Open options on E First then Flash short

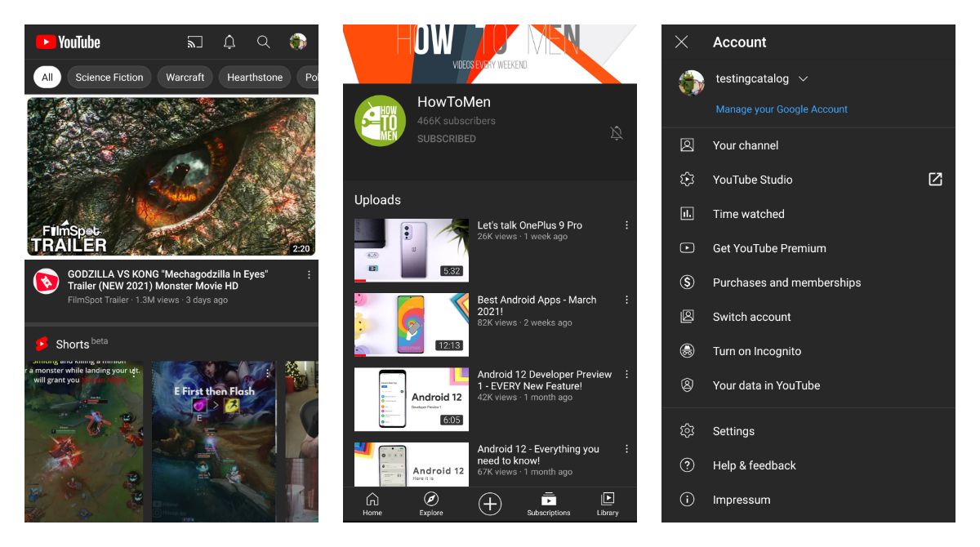click(267, 373)
